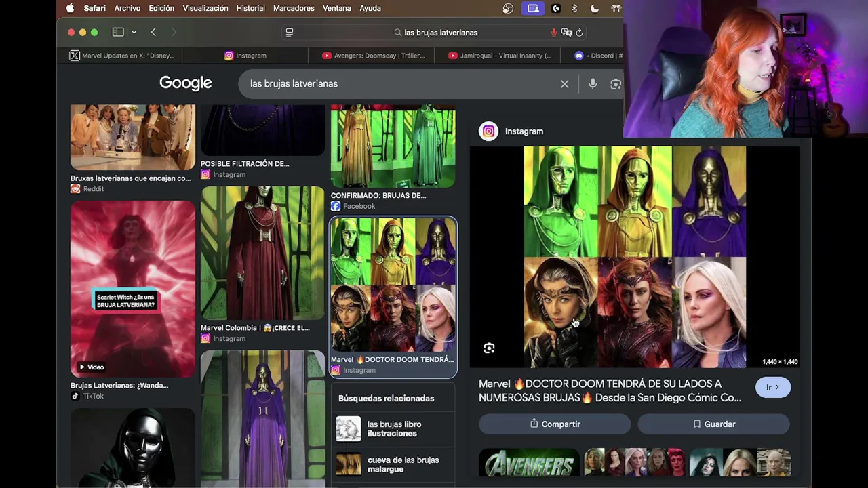This screenshot has height=488, width=868.
Task: Switch to the Marvel Updates en X tab
Action: coord(123,56)
